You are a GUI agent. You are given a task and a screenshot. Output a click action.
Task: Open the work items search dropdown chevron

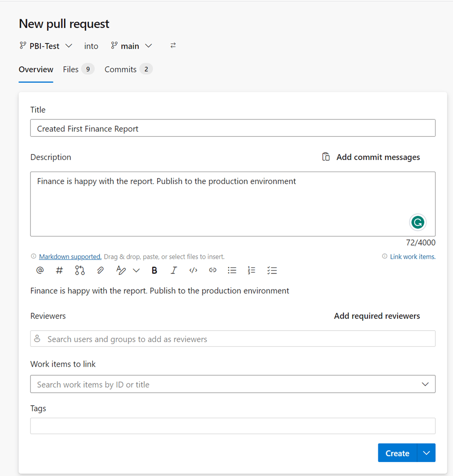click(x=425, y=384)
